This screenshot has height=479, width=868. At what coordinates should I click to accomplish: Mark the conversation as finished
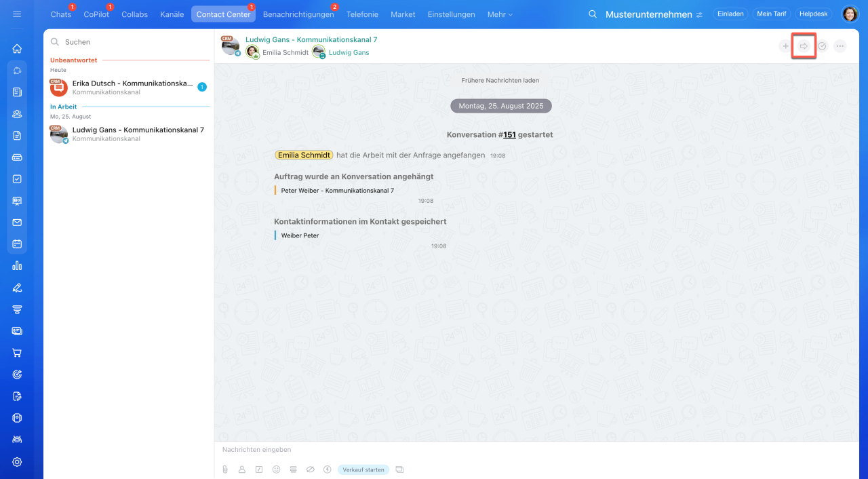822,46
